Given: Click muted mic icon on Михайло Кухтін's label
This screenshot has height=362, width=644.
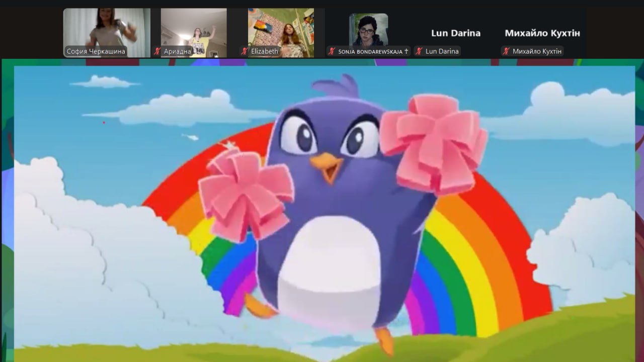Looking at the screenshot, I should pyautogui.click(x=506, y=51).
